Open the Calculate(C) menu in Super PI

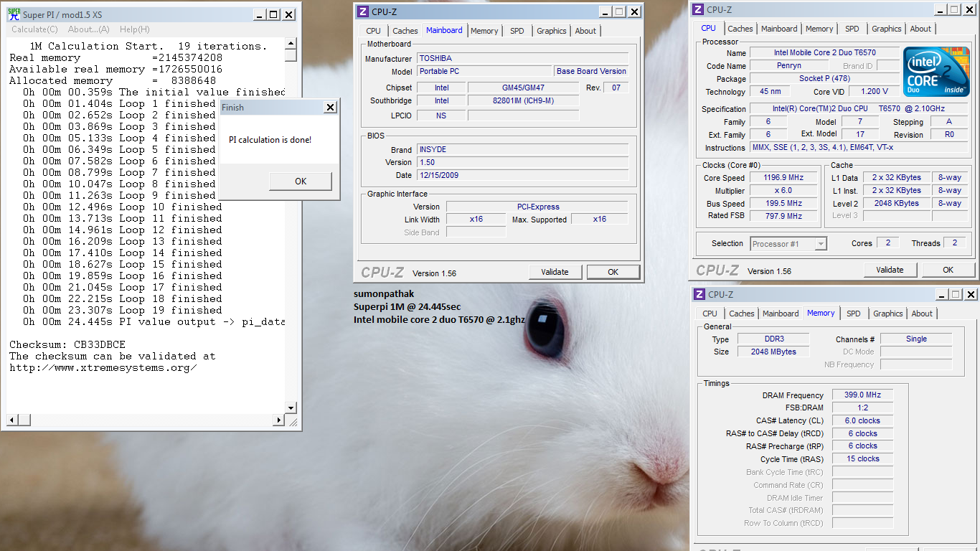click(x=34, y=29)
